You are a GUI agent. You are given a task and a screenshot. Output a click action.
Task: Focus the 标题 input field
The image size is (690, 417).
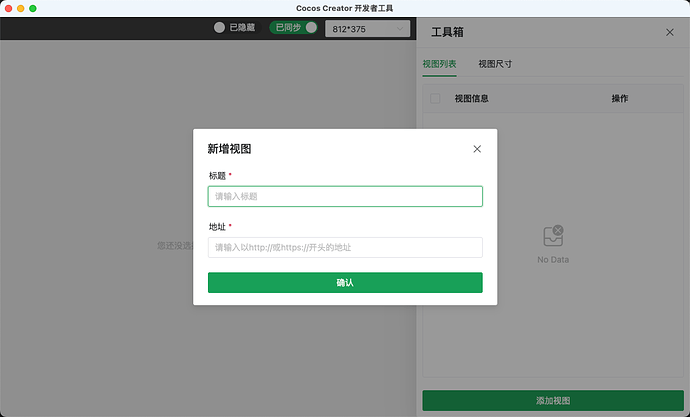345,196
